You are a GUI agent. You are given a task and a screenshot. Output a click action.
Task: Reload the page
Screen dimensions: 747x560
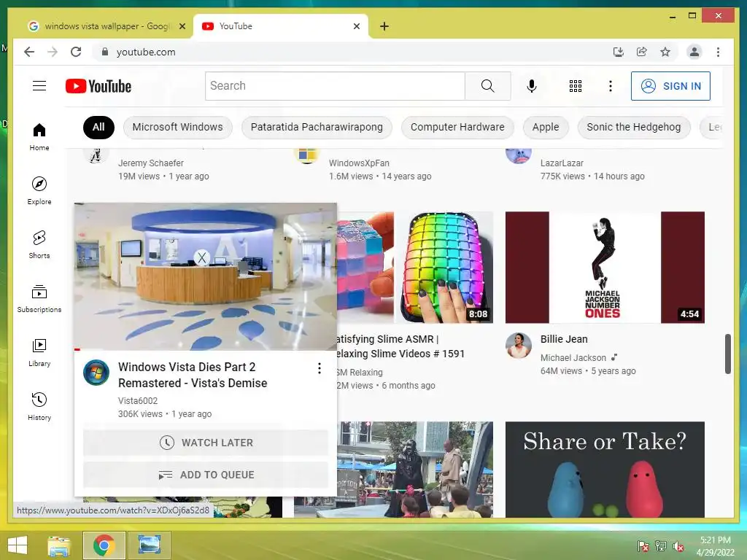point(76,52)
